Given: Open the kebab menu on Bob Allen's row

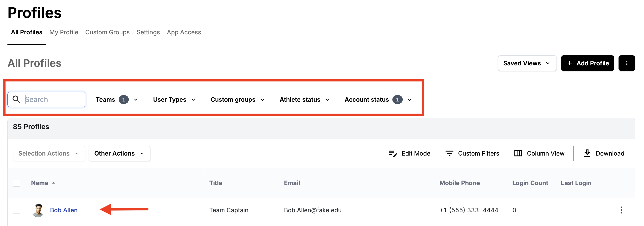Looking at the screenshot, I should tap(621, 210).
